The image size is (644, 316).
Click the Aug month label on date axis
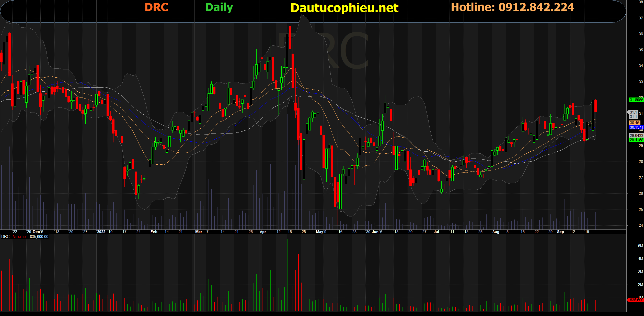pyautogui.click(x=496, y=232)
